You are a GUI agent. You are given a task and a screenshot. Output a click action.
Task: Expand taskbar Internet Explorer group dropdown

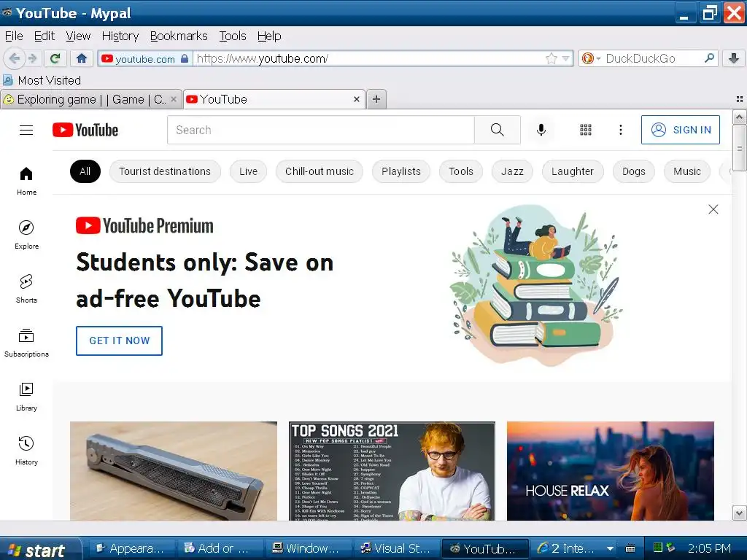(610, 548)
